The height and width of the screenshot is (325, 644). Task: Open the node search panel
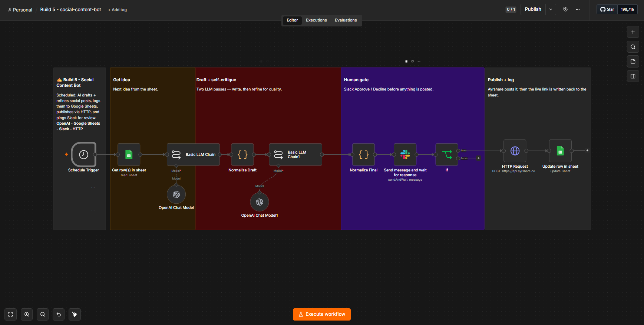[x=633, y=47]
